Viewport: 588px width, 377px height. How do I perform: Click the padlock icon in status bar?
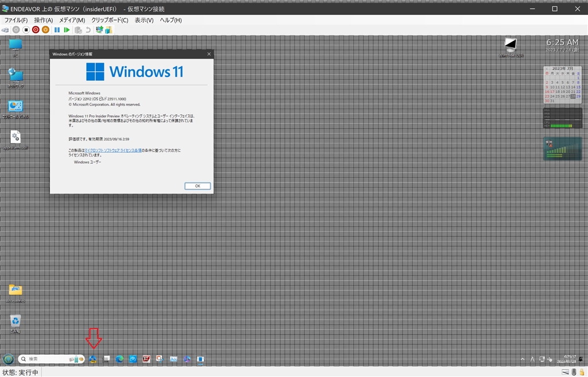[582, 372]
